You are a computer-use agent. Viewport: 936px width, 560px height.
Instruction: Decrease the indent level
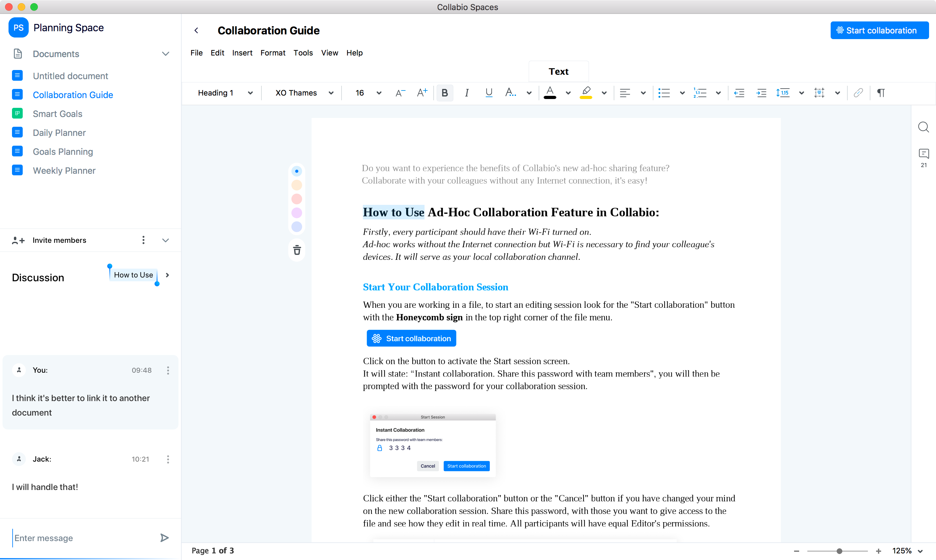tap(739, 93)
